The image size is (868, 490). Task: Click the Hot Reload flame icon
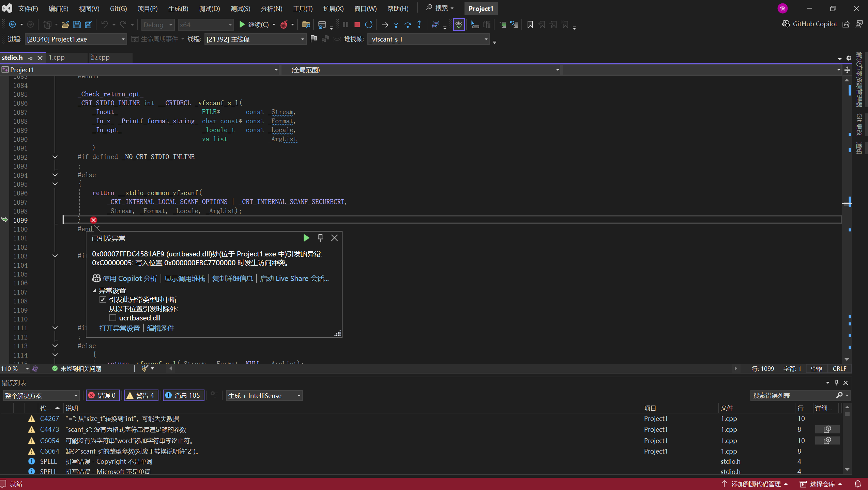284,25
